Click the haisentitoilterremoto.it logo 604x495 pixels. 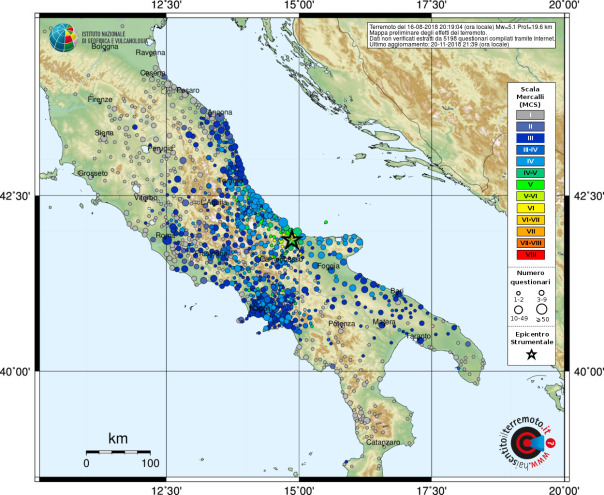point(525,441)
